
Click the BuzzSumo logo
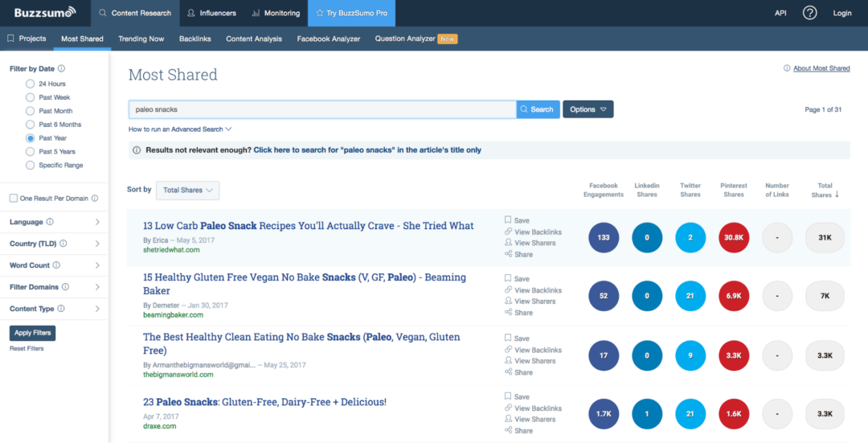pos(43,12)
